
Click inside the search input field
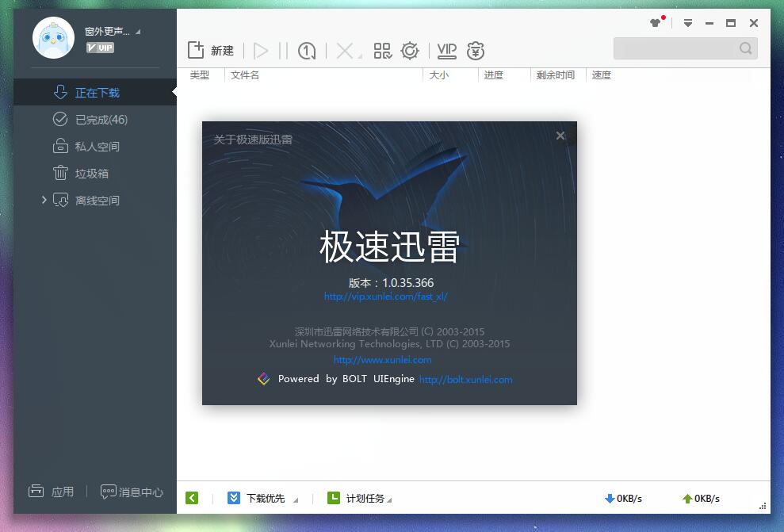coord(675,48)
